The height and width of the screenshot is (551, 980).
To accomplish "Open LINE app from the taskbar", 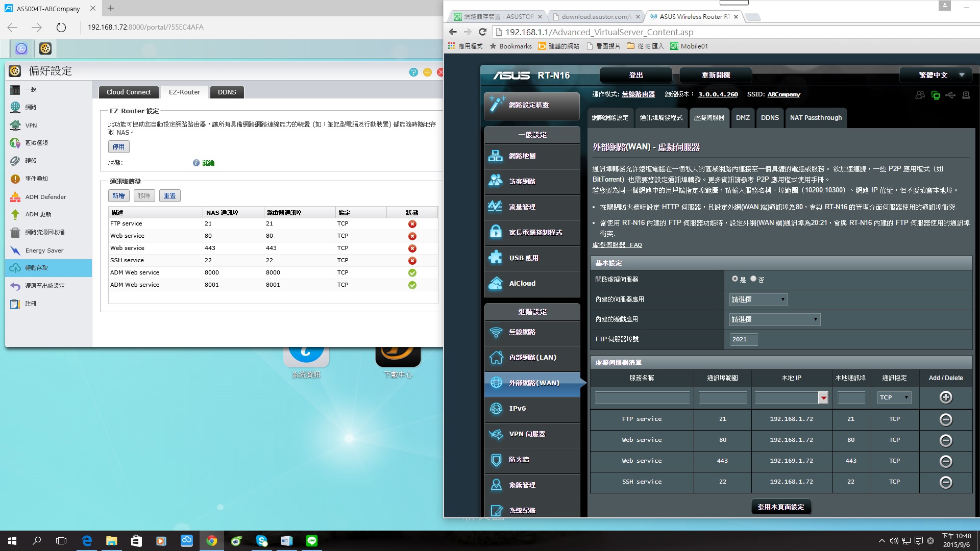I will pos(311,541).
